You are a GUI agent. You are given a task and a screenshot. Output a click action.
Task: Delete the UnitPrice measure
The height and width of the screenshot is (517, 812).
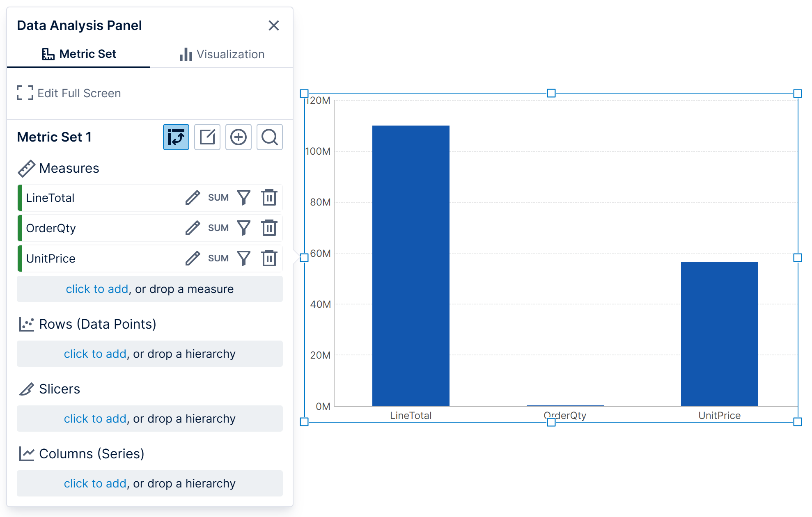(x=269, y=258)
